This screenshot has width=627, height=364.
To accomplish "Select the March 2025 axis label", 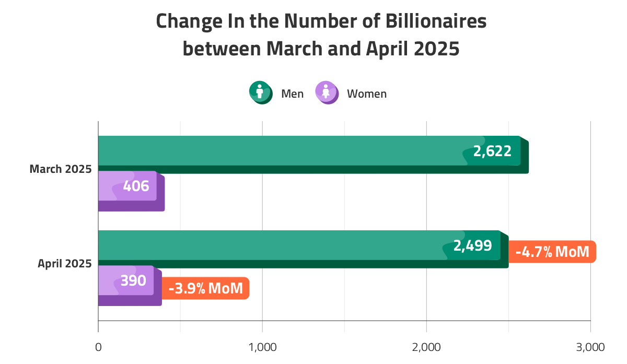I will (61, 169).
